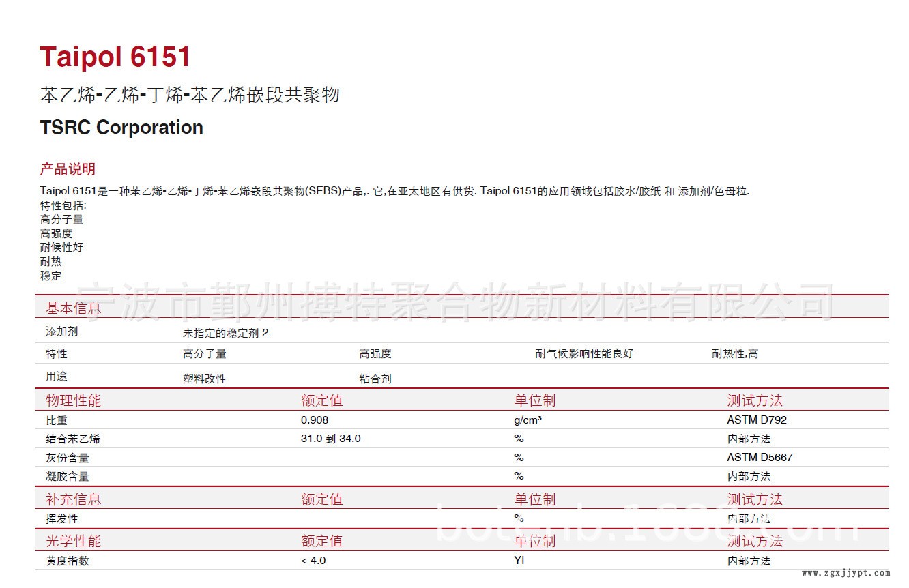Select the '结合苯乙烯' row label
Screen dimensions: 909x588
[x=73, y=439]
